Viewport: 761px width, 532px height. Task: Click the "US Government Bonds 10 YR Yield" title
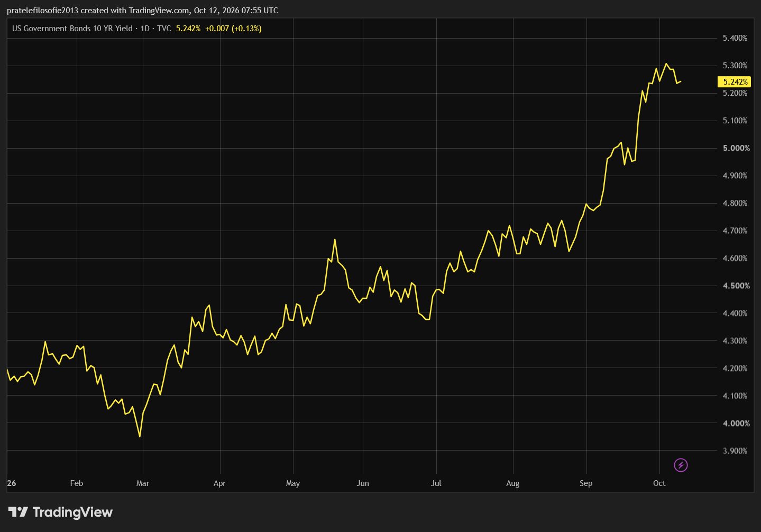pyautogui.click(x=72, y=29)
